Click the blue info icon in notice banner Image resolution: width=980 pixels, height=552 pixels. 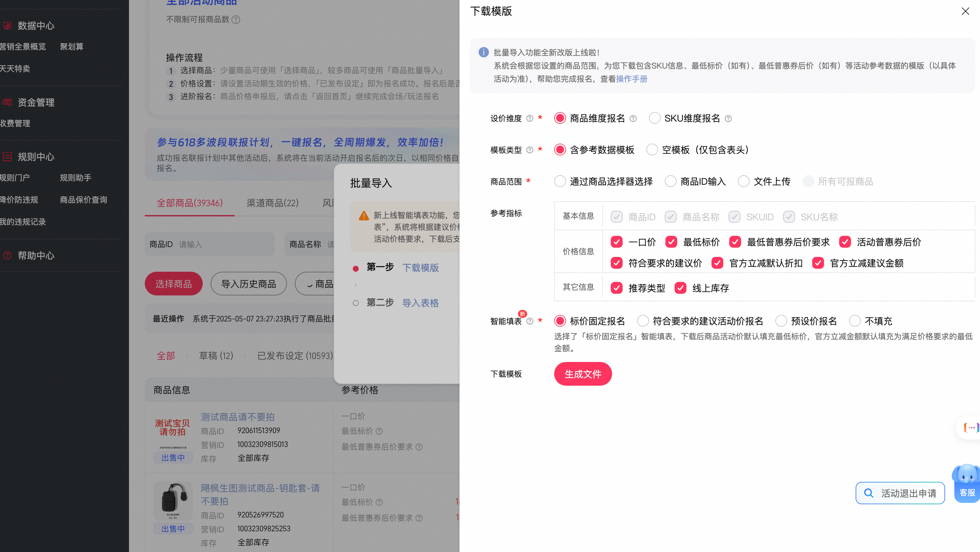pos(483,52)
